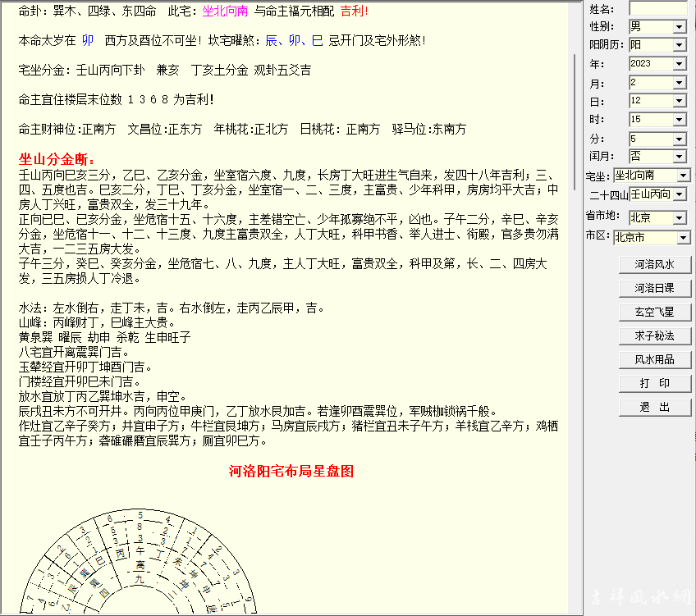Click the 放水宜放丁丙乙巽坤水吉 line
696x616 pixels.
[x=103, y=396]
